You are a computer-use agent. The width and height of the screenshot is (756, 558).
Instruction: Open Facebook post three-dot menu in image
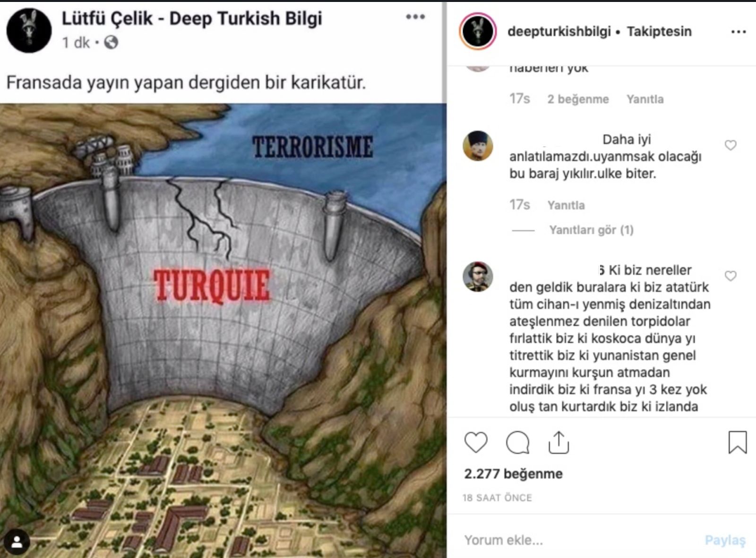pyautogui.click(x=415, y=17)
